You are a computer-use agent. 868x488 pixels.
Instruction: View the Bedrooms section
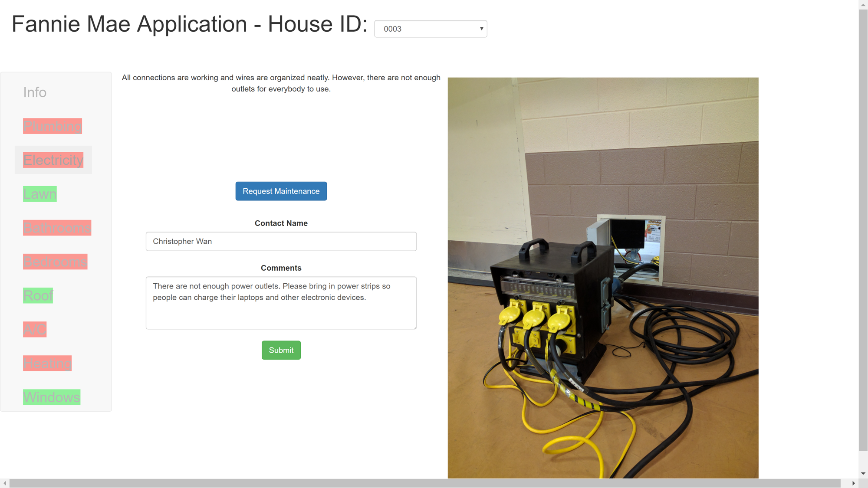point(55,262)
